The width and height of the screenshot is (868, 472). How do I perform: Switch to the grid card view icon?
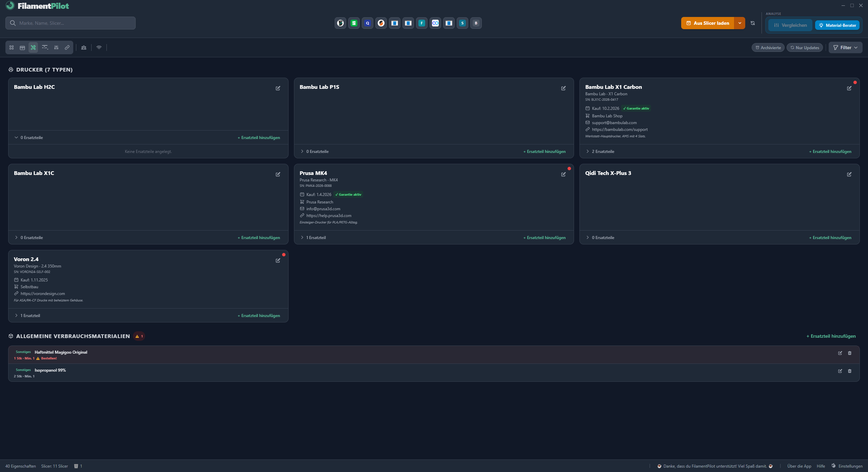[x=12, y=47]
